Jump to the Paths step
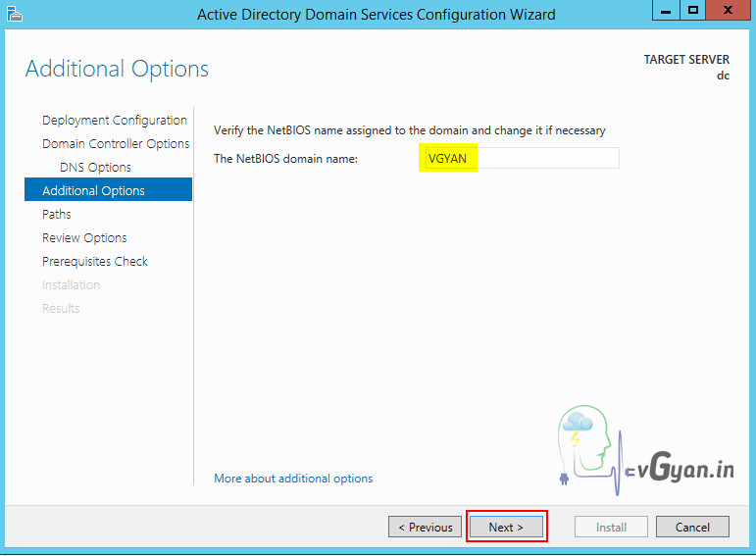This screenshot has width=756, height=556. point(57,215)
